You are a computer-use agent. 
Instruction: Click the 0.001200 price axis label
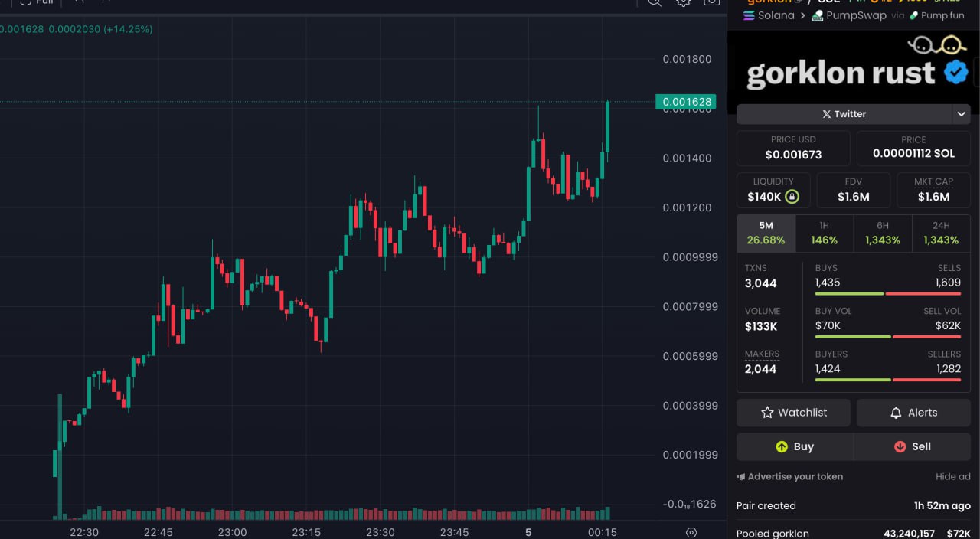coord(687,207)
